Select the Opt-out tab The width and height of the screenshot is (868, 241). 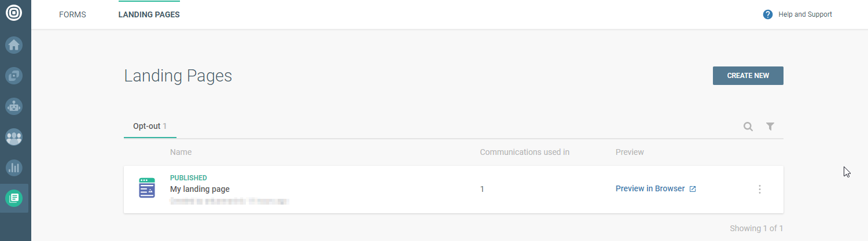click(150, 126)
